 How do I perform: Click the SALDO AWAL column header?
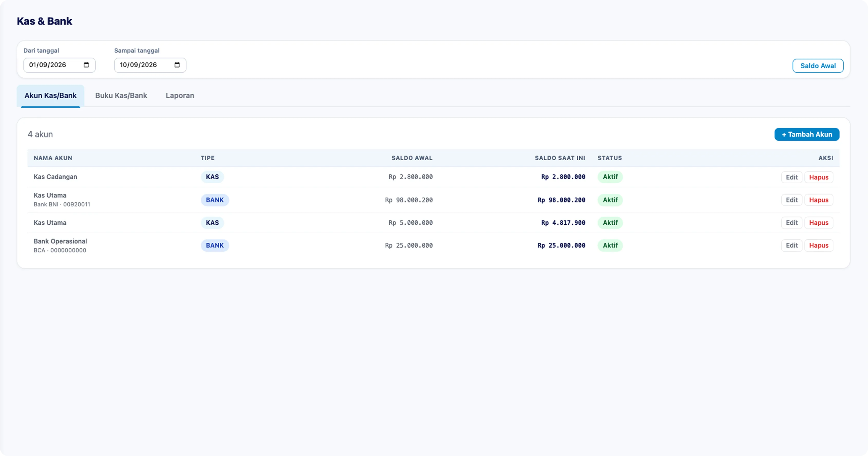click(x=412, y=158)
